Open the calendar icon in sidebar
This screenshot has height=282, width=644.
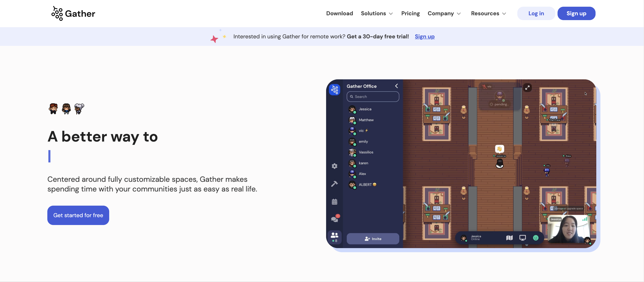(334, 202)
